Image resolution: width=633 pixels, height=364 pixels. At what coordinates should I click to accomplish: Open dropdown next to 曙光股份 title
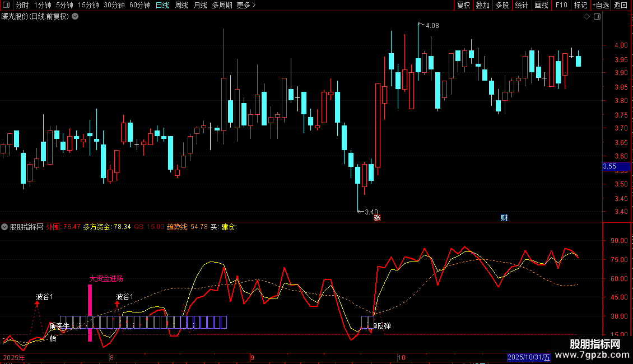point(75,16)
